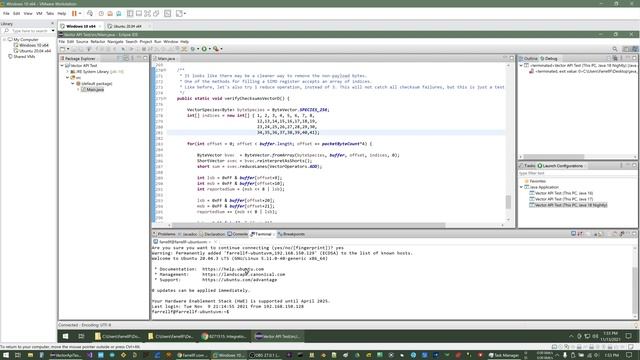Collapse the (default package) node
Viewport: 640px width, 360px height.
(x=73, y=84)
